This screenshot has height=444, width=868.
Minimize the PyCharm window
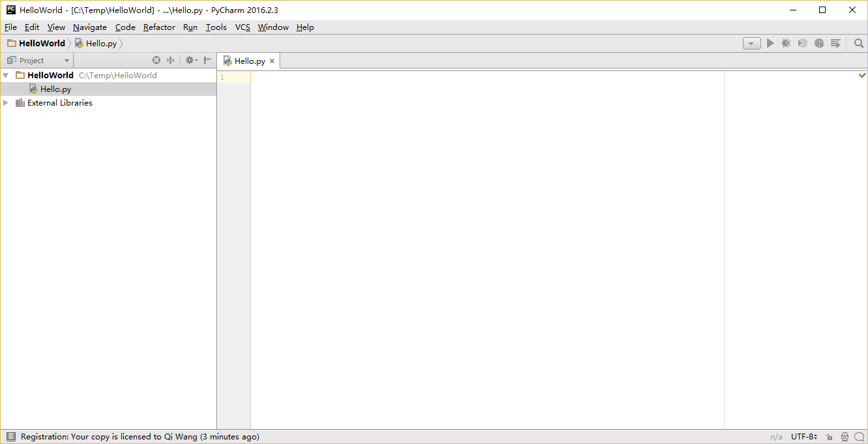(x=793, y=10)
